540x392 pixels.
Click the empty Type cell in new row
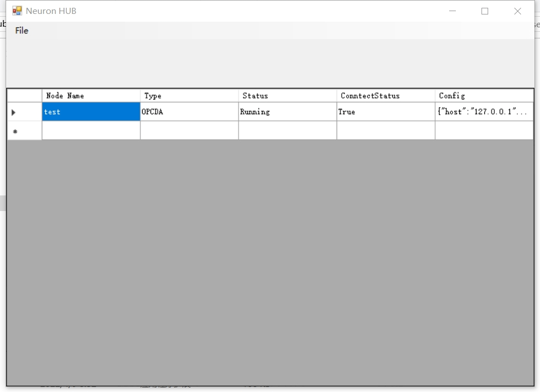coord(189,131)
